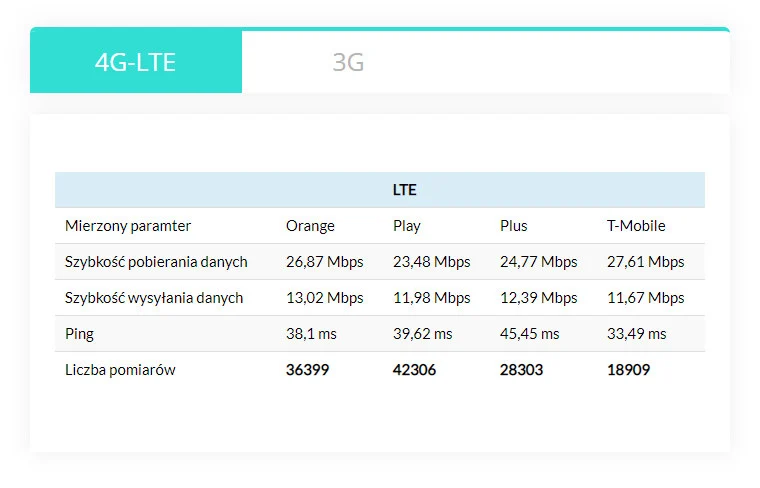Click the Mierzony paramter header cell

pos(128,226)
